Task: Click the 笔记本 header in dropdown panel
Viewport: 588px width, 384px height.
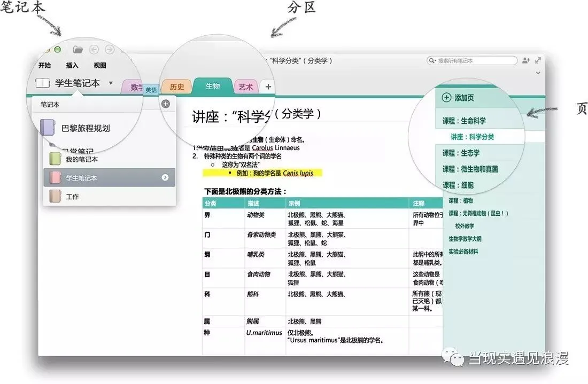Action: pos(50,105)
